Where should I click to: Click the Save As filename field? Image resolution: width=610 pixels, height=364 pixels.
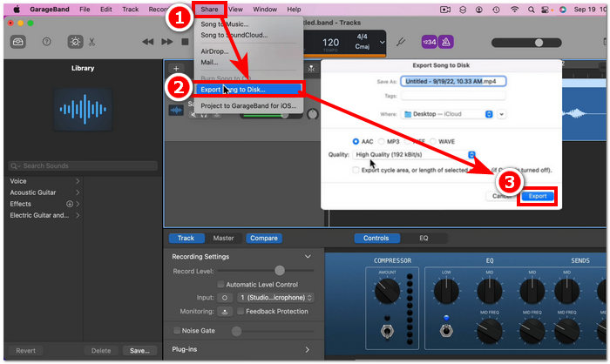(453, 81)
